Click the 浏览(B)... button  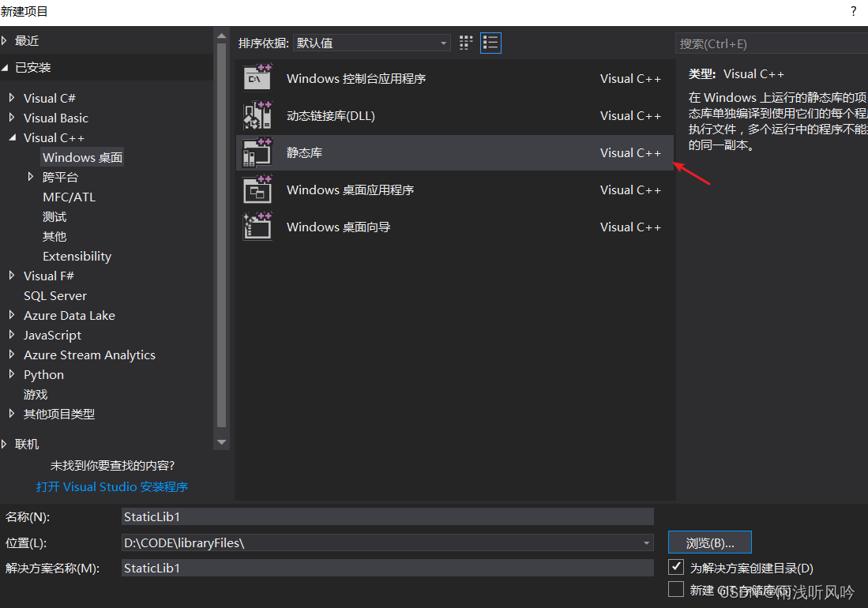pos(710,542)
